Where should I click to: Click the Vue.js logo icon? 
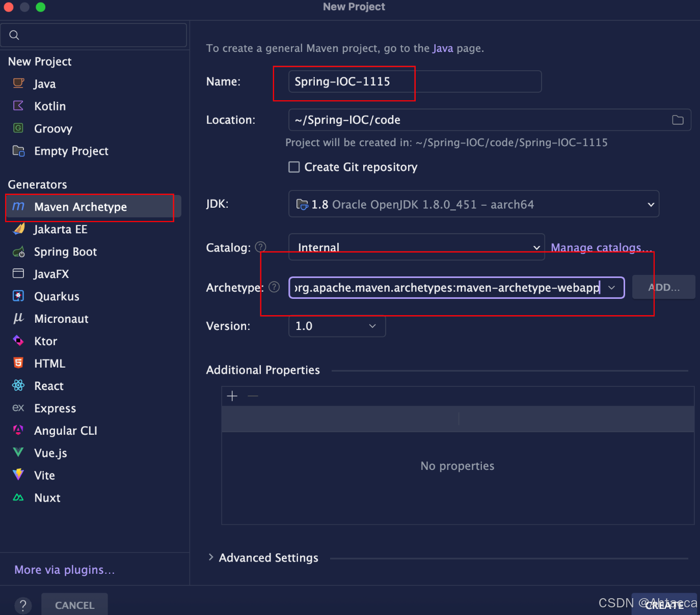click(18, 452)
